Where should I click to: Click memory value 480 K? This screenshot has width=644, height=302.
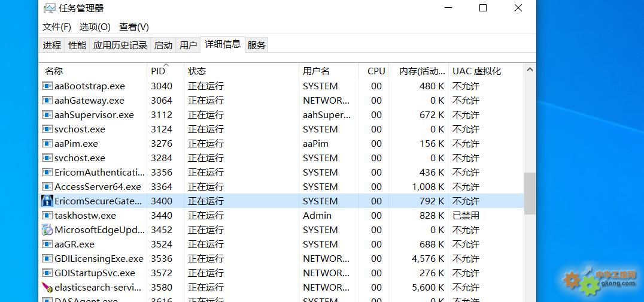coord(432,86)
